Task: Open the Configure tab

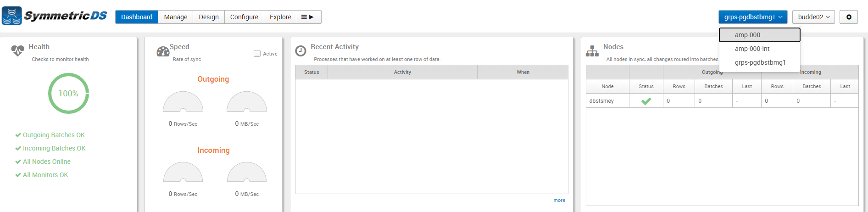Action: [x=244, y=17]
